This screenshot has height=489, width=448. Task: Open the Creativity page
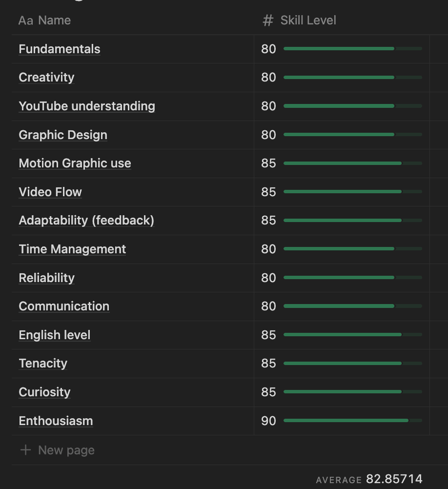46,77
